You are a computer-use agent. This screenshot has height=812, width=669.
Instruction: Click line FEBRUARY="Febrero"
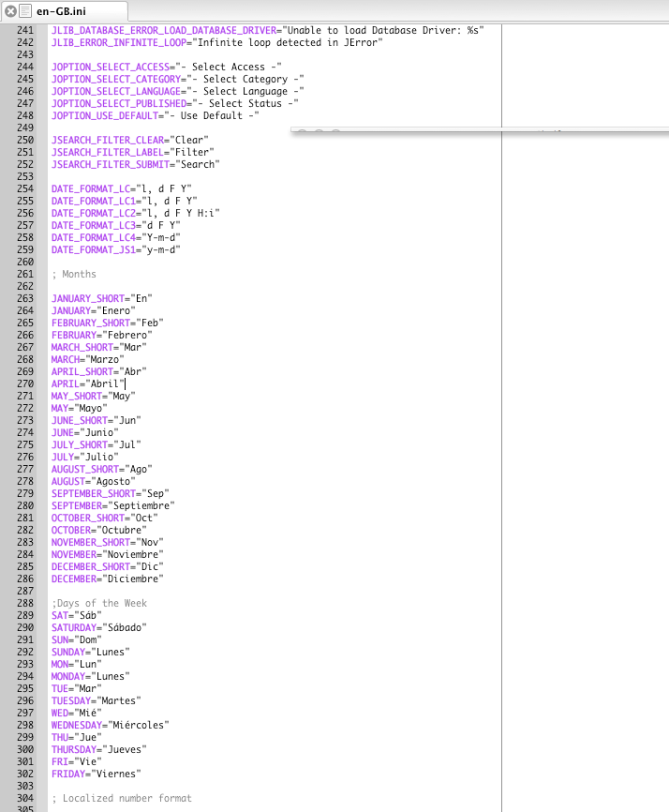(101, 335)
